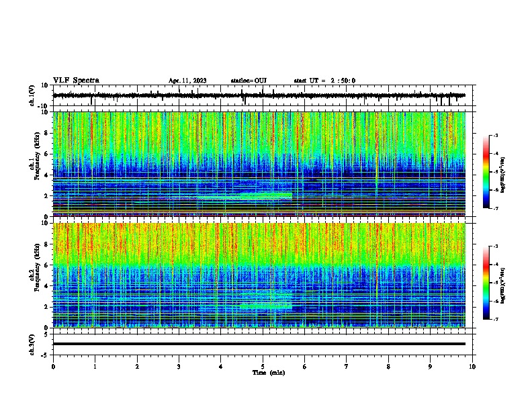The width and height of the screenshot is (532, 411).
Task: Click the 'ch.1(V)' waveform axis label
Action: [x=32, y=95]
